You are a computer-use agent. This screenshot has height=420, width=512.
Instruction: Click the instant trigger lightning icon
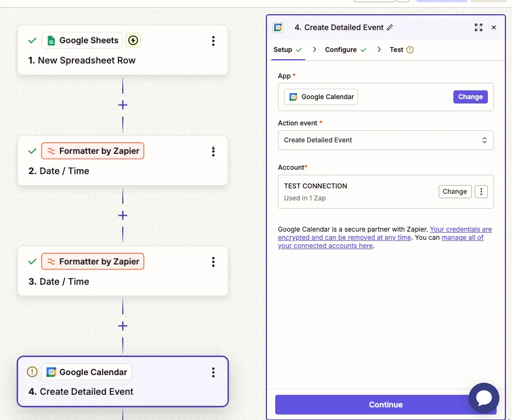(133, 41)
